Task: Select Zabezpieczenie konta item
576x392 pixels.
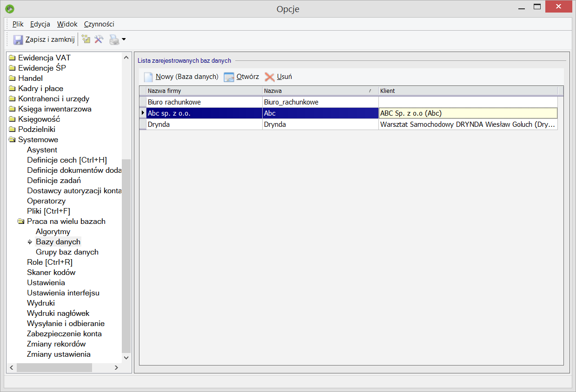Action: (64, 334)
